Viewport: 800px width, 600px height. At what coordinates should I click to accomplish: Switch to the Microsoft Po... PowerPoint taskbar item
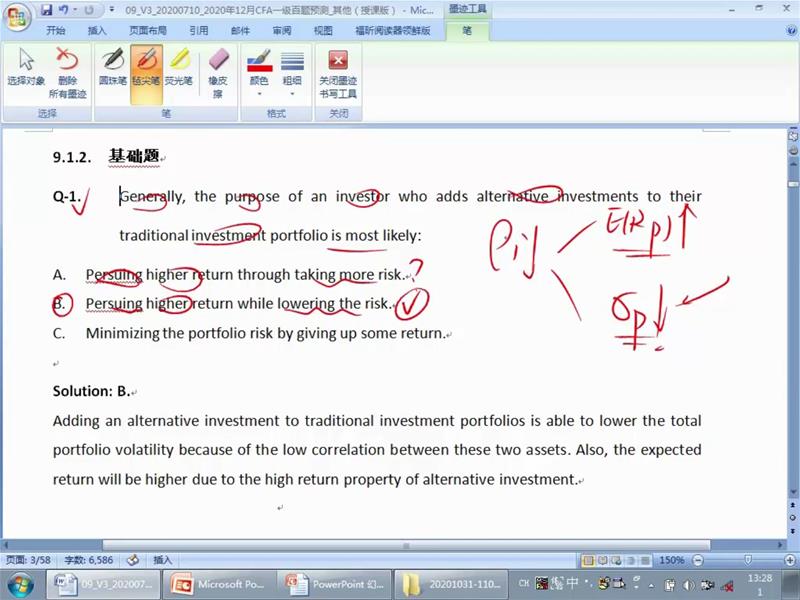[x=219, y=585]
